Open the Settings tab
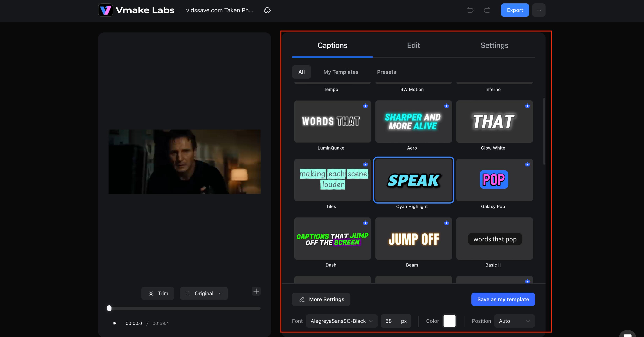 pos(494,45)
